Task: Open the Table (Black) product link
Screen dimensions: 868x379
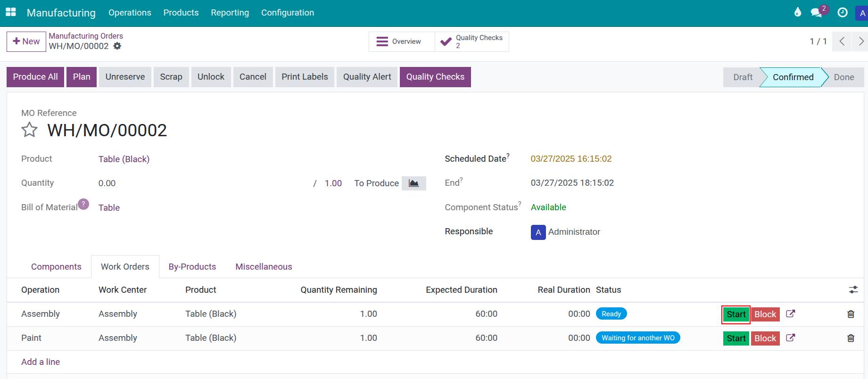Action: [x=124, y=159]
